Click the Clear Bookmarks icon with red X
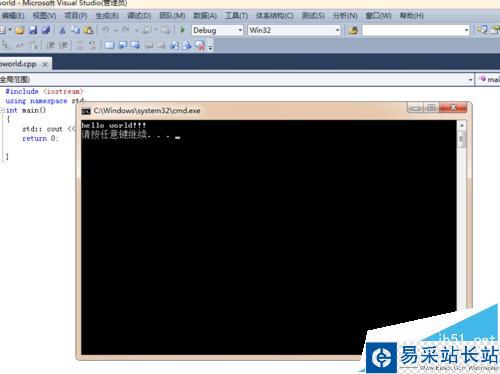Viewport: 500px width, 374px height. pyautogui.click(x=200, y=45)
